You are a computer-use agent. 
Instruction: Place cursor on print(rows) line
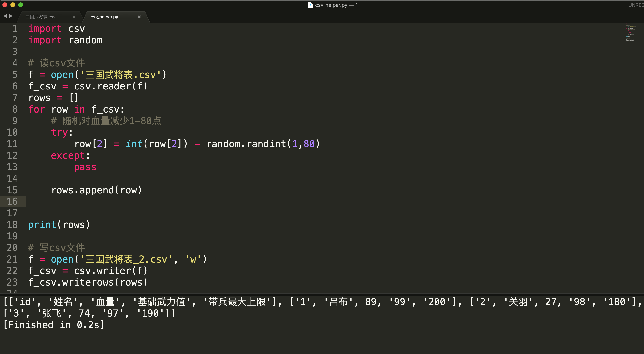(x=59, y=225)
